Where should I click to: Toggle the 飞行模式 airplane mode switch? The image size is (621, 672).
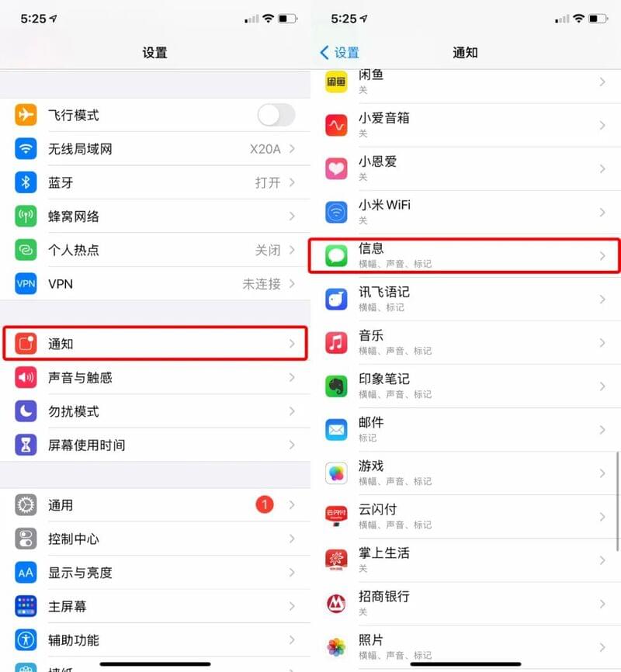point(276,115)
